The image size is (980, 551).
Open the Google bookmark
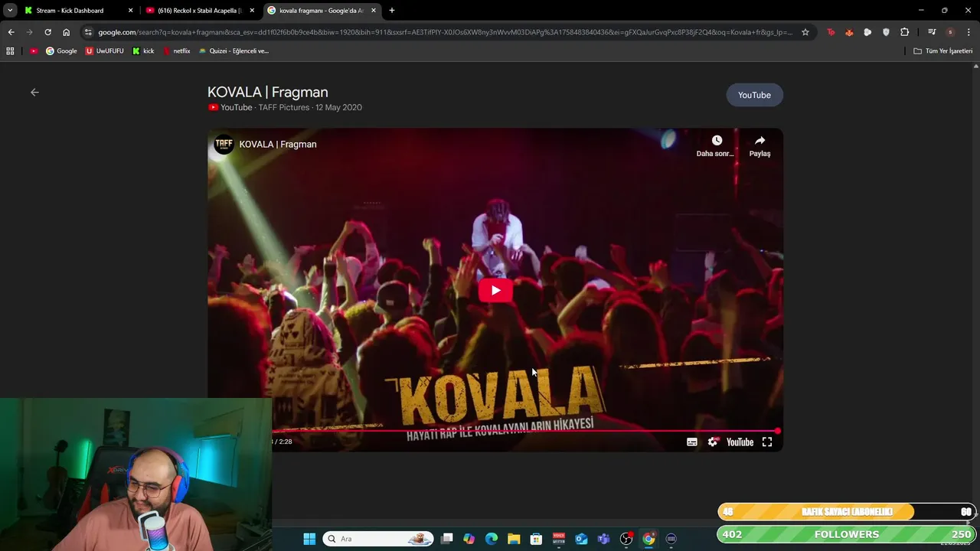click(x=61, y=51)
